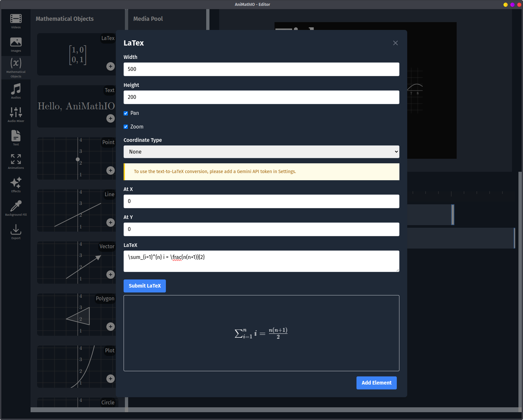Click the purple window control button
This screenshot has width=523, height=420.
coord(512,5)
